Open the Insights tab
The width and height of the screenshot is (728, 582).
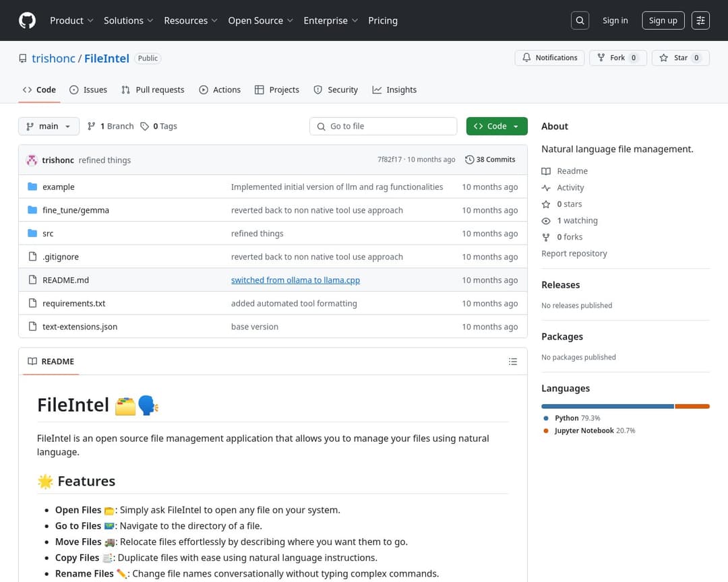coord(394,90)
